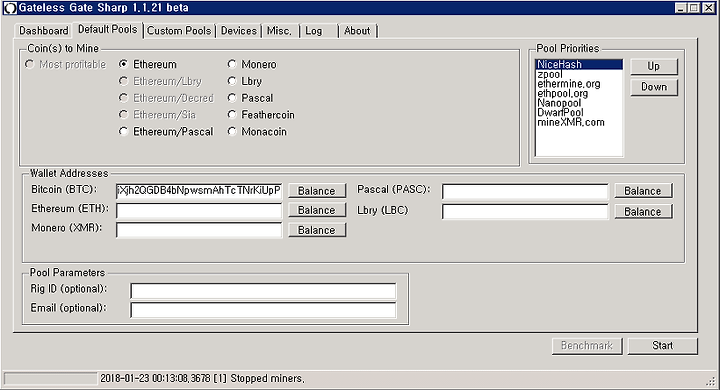This screenshot has width=720, height=390.
Task: Check Balance for Lbry wallet
Action: [x=643, y=211]
